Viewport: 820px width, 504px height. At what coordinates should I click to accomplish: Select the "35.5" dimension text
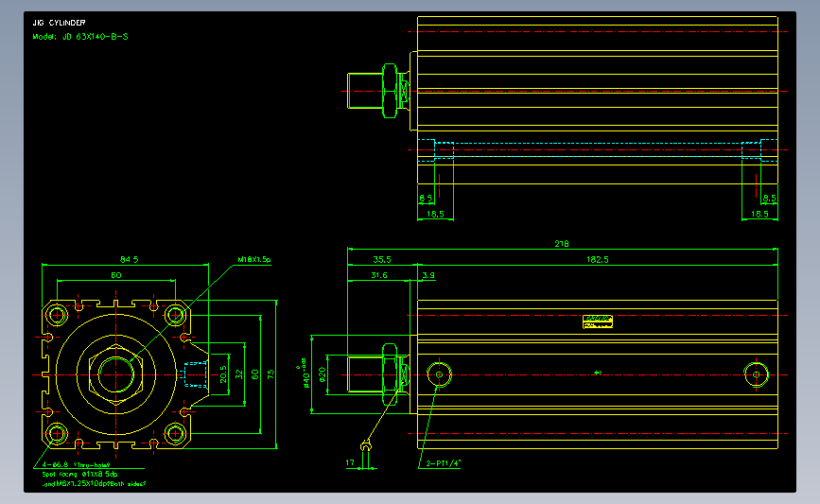(x=382, y=259)
